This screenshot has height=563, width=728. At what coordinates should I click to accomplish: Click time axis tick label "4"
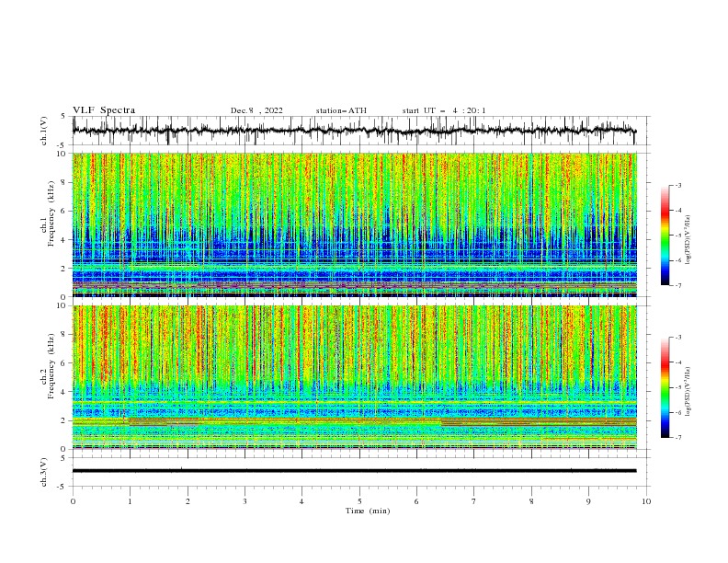coord(302,501)
